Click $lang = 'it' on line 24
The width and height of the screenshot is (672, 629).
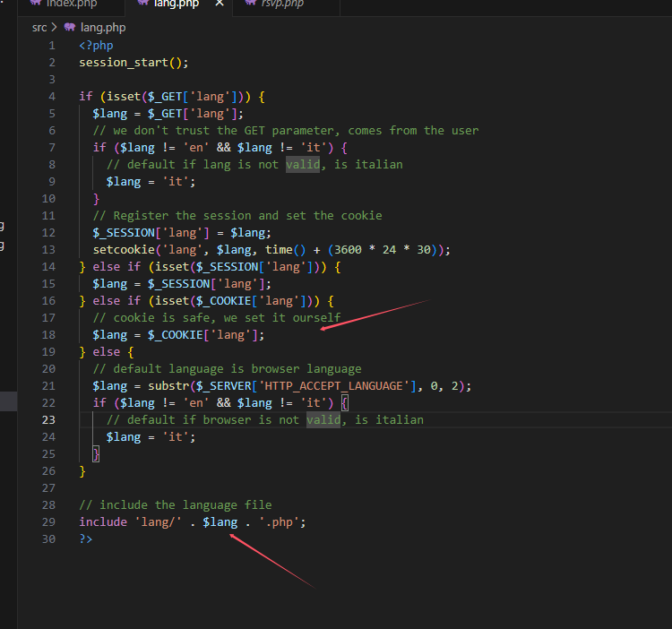click(x=151, y=437)
